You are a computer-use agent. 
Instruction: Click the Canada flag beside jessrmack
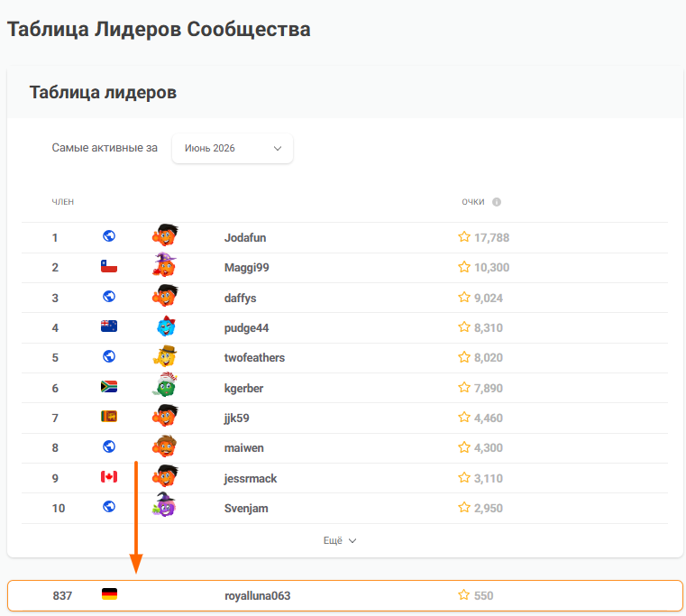(109, 476)
